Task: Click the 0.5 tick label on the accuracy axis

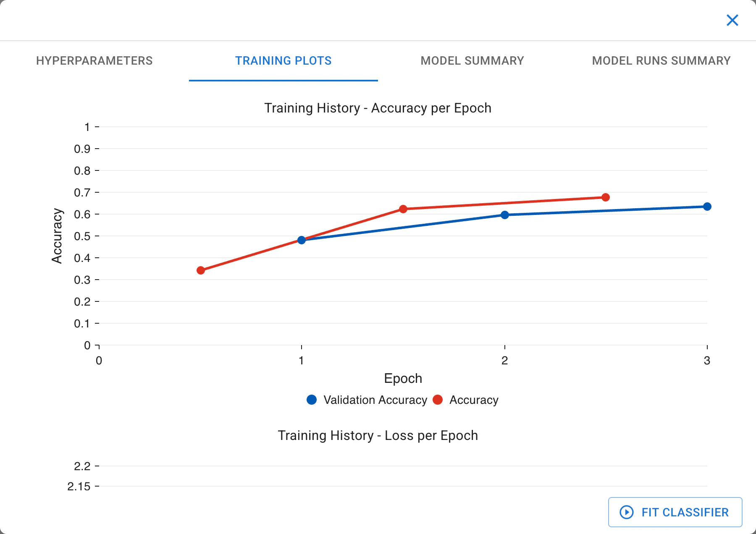Action: click(x=82, y=236)
